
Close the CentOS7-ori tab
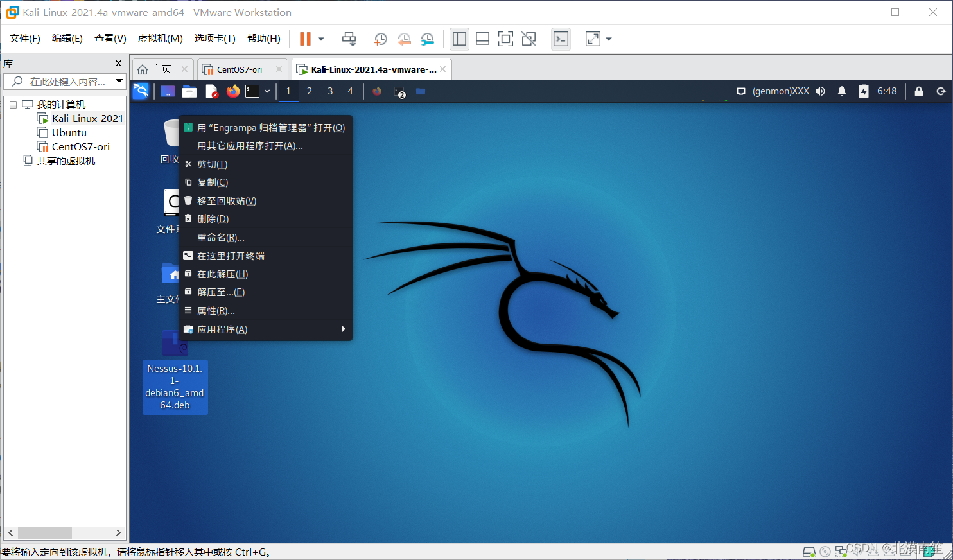(x=279, y=69)
